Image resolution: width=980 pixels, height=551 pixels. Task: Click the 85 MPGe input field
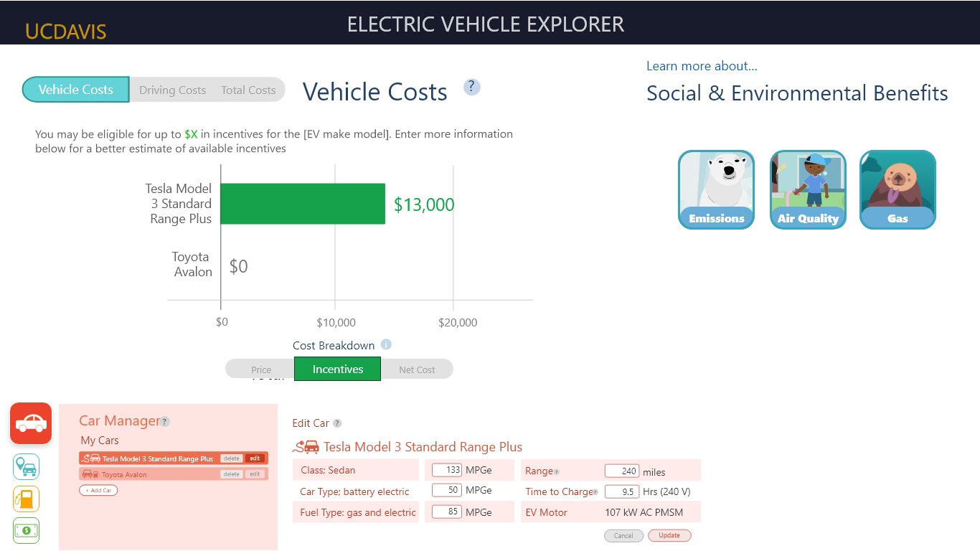click(447, 512)
